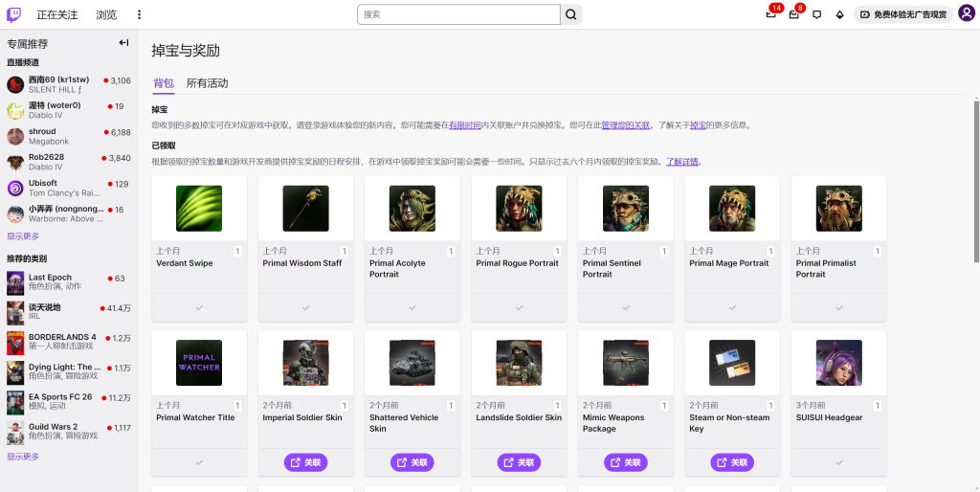Collapse the left sidebar panel

tap(123, 43)
